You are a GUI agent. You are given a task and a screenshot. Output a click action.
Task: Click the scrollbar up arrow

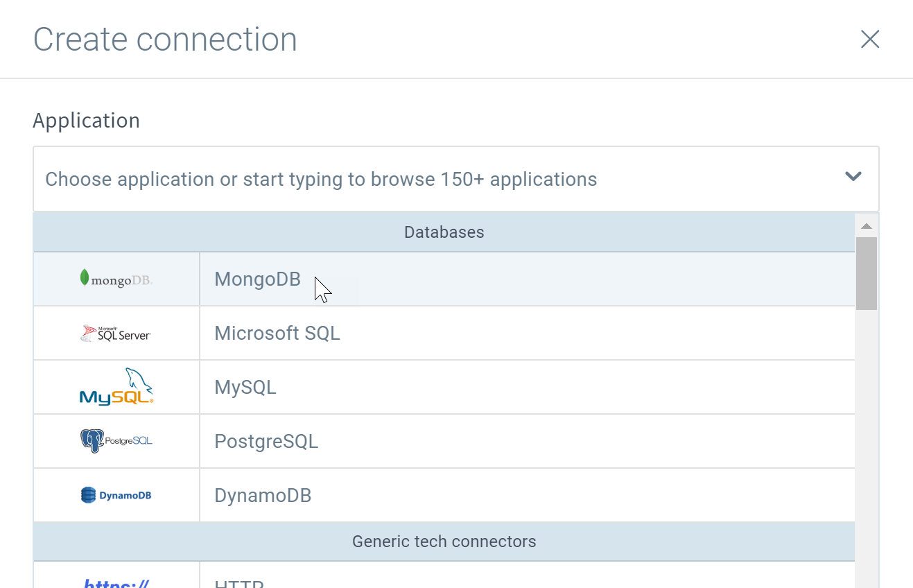pos(867,225)
